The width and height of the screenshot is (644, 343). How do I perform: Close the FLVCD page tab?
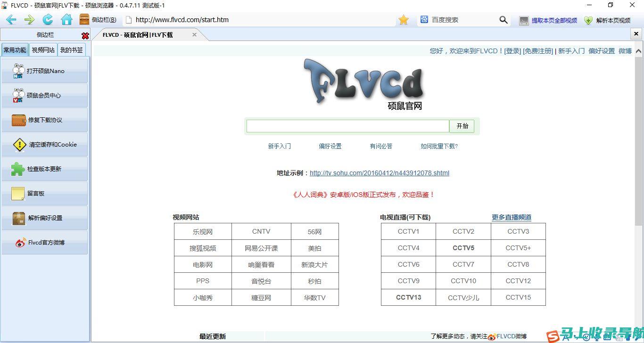194,35
